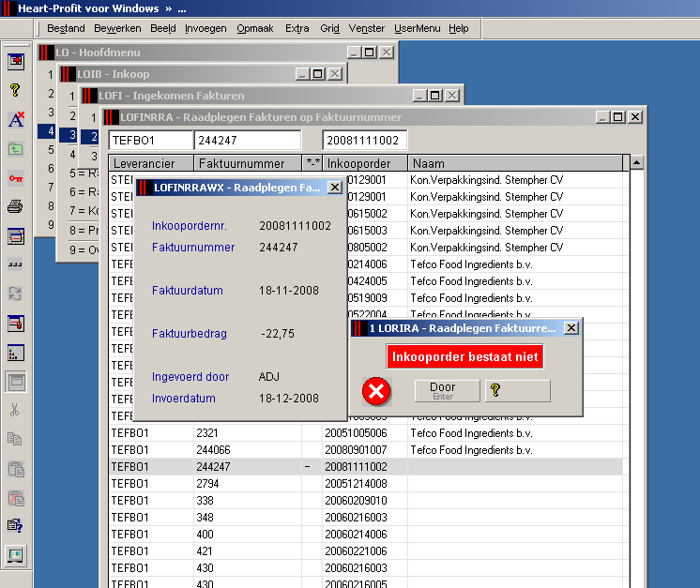
Task: Click the clipboard with red arrow icon
Action: tap(16, 498)
